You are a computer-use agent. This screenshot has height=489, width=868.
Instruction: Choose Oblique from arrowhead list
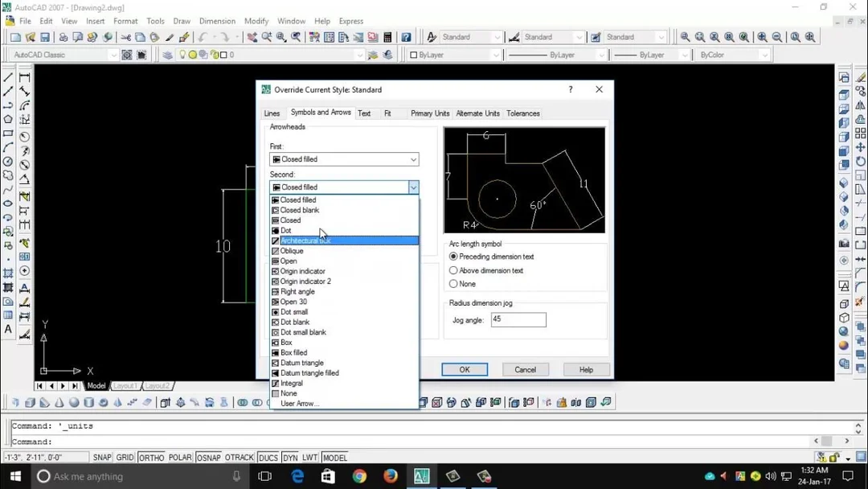pos(344,251)
